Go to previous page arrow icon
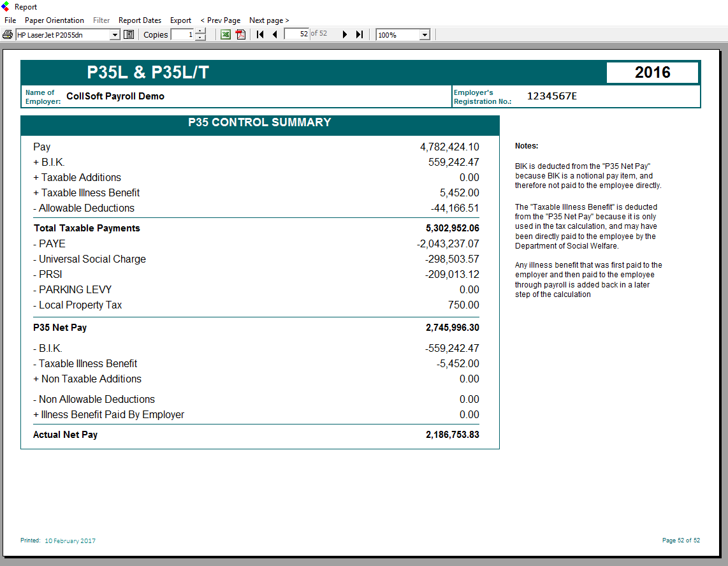Viewport: 728px width, 566px height. point(275,34)
